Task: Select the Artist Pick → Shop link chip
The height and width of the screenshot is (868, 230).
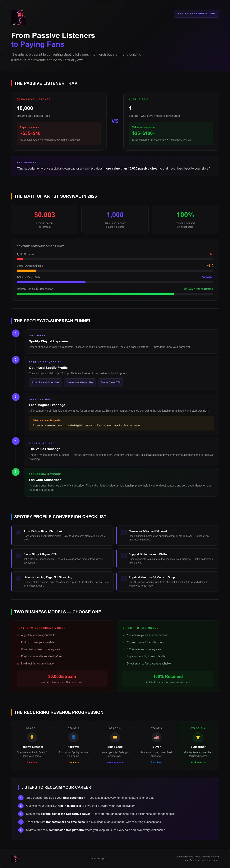Action: pos(45,382)
